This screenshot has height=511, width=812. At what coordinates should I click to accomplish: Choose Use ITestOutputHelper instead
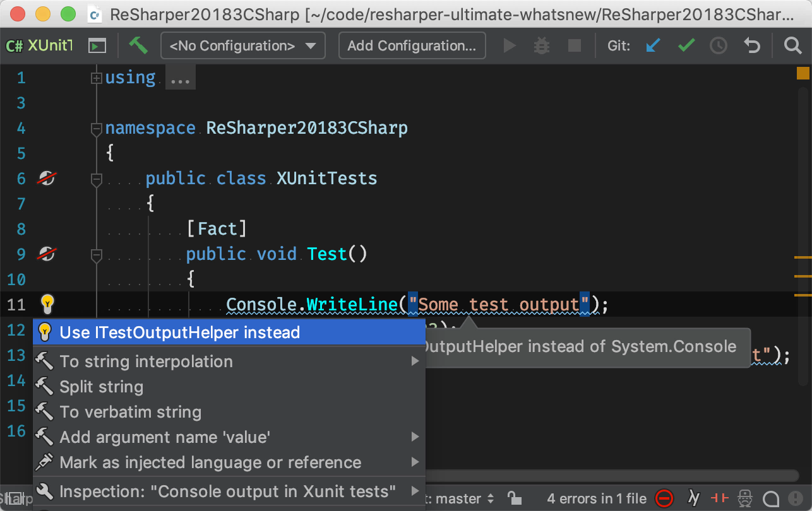229,332
